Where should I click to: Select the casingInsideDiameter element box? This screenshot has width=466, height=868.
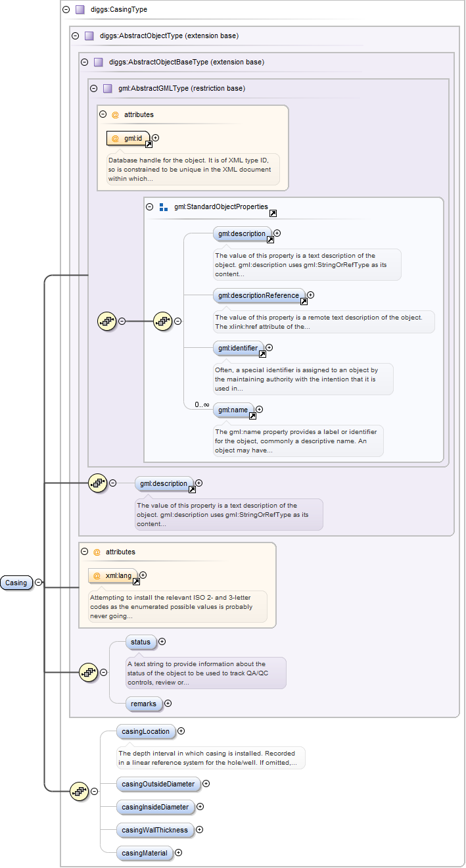pyautogui.click(x=155, y=807)
